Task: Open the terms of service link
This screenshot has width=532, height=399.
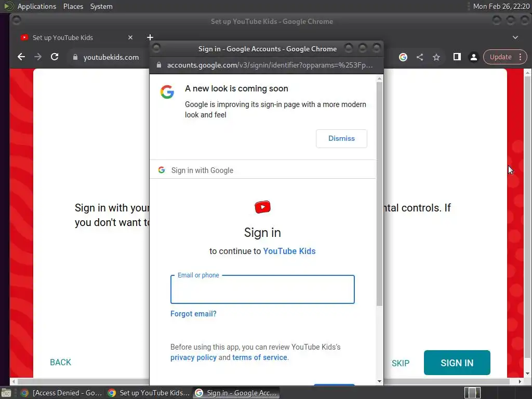Action: click(x=260, y=357)
